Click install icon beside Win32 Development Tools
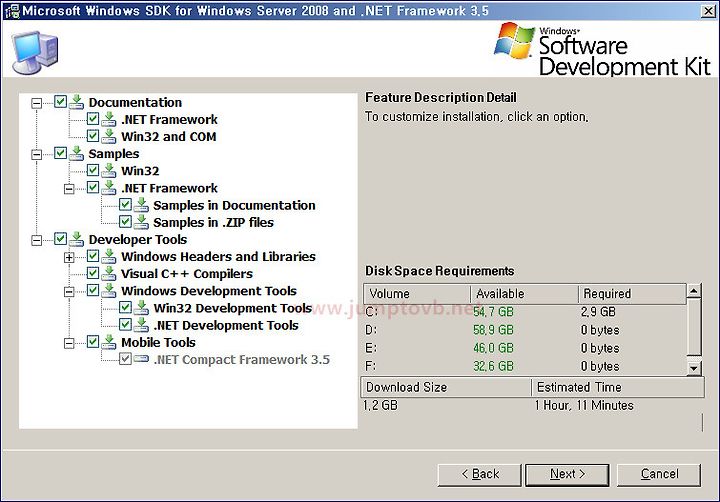 141,307
